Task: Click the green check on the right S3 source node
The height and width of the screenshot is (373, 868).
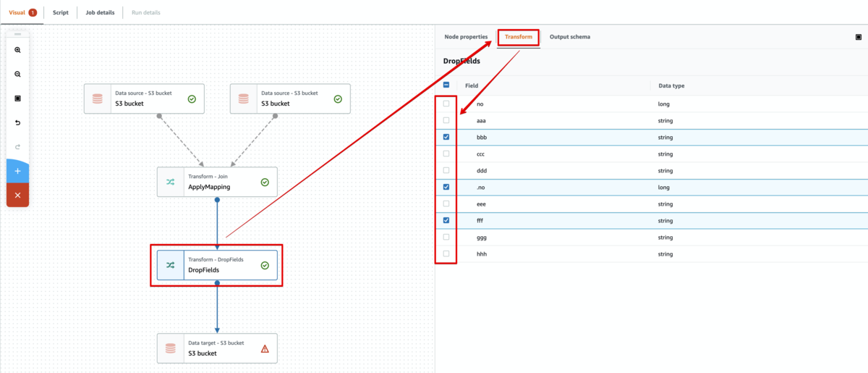Action: [x=338, y=99]
